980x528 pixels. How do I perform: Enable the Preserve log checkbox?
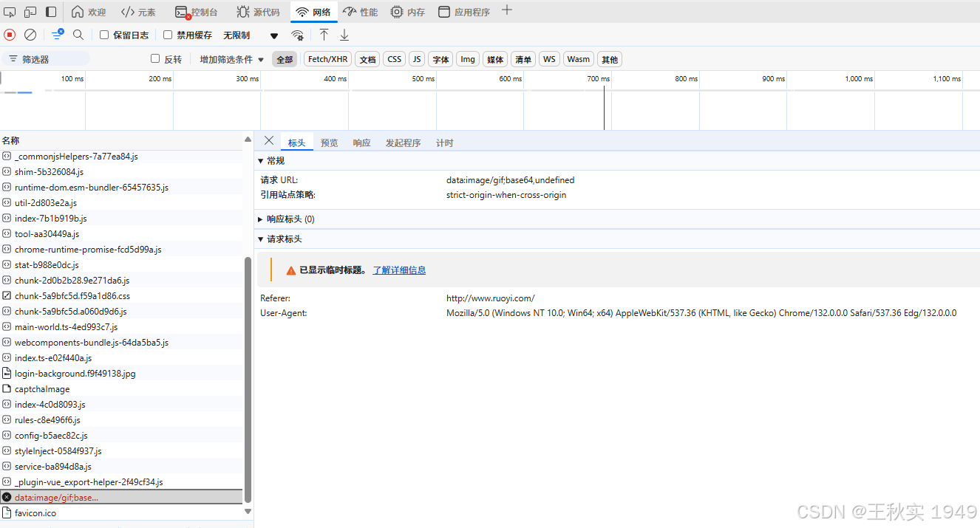(x=104, y=35)
